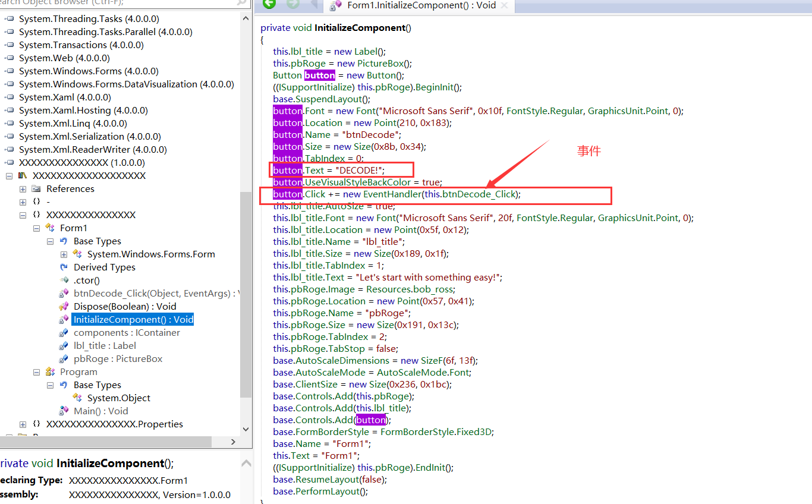Click the System.Windows.Forms (4.0.0.0) assembly icon
The height and width of the screenshot is (504, 812).
[9, 71]
